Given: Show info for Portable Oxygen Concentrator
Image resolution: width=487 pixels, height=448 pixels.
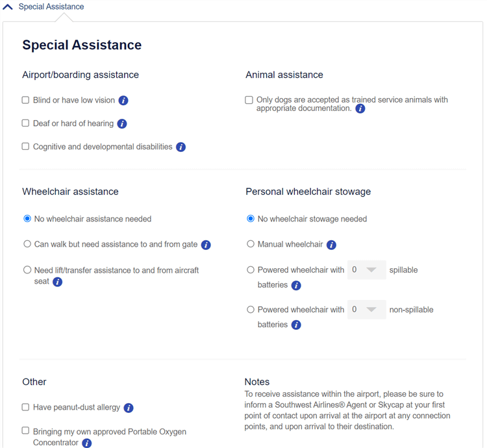Looking at the screenshot, I should coord(87,443).
